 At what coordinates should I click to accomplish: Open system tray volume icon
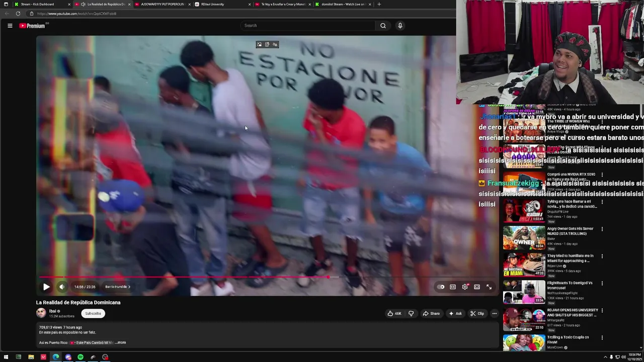tap(623, 357)
